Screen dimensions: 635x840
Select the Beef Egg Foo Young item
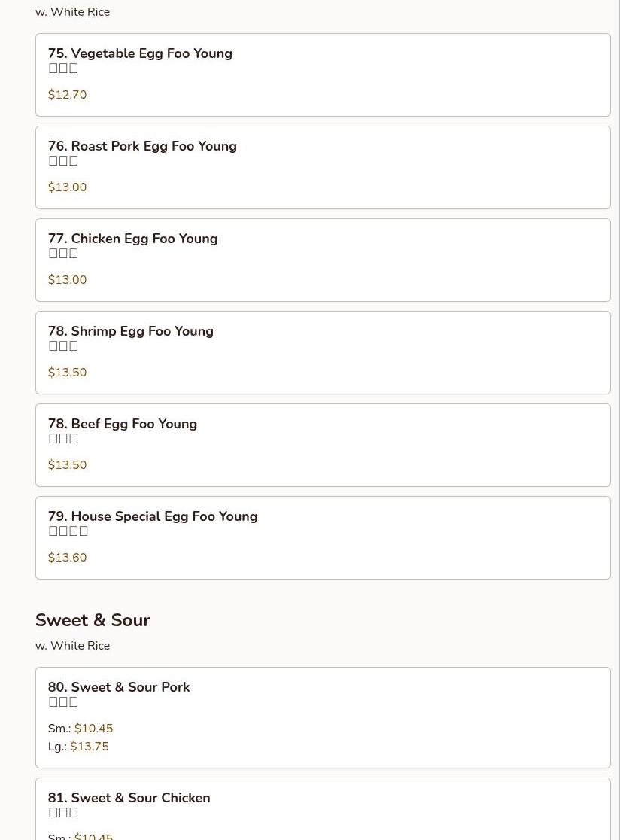(122, 424)
